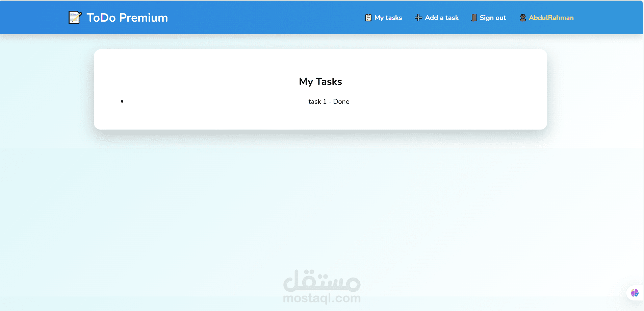Click the brain widget icon at bottom right

click(x=635, y=293)
